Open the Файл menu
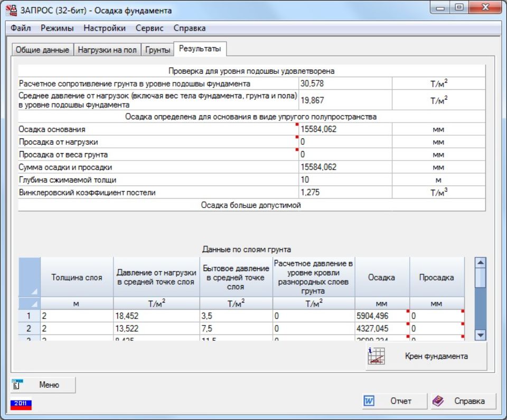This screenshot has width=507, height=420. 20,28
